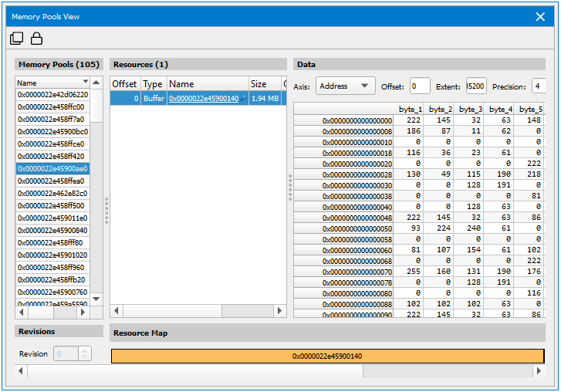Open the Name column sort dropdown arrow
Screen dimensions: 561x392
(85, 83)
